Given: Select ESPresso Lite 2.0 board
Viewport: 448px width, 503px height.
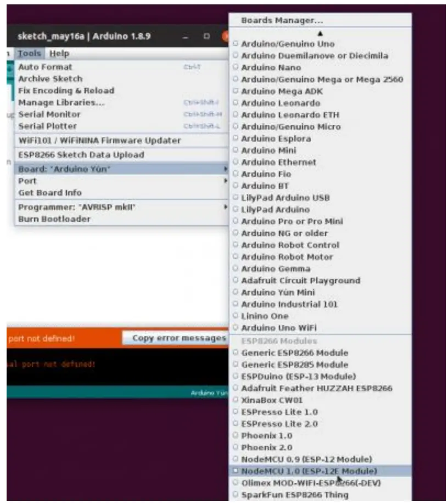Looking at the screenshot, I should click(320, 424).
